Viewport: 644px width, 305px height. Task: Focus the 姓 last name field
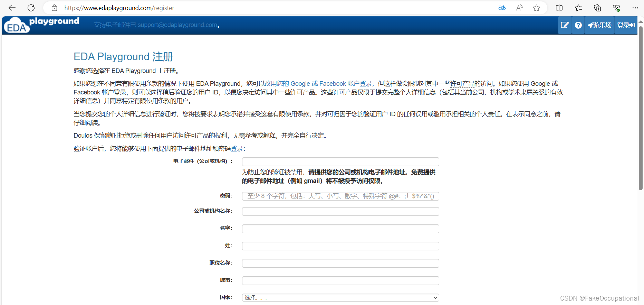(x=340, y=246)
